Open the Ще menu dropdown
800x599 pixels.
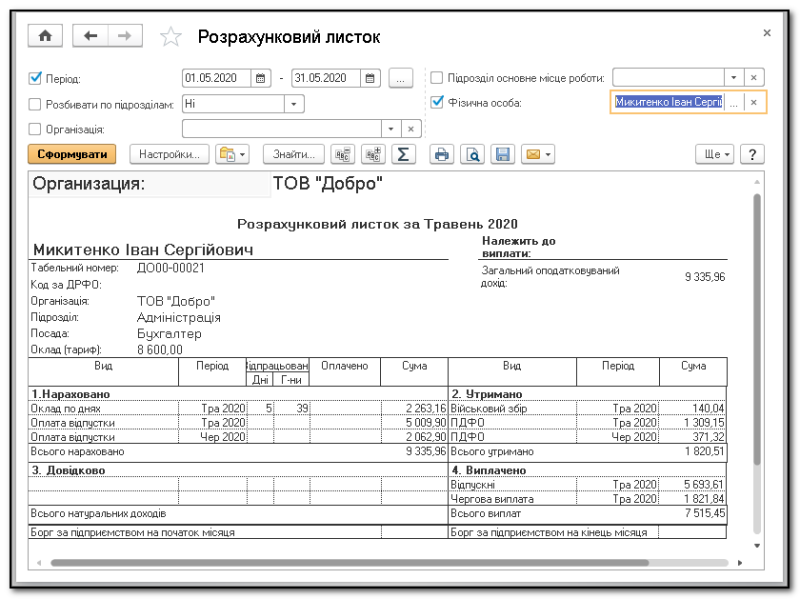tap(714, 154)
